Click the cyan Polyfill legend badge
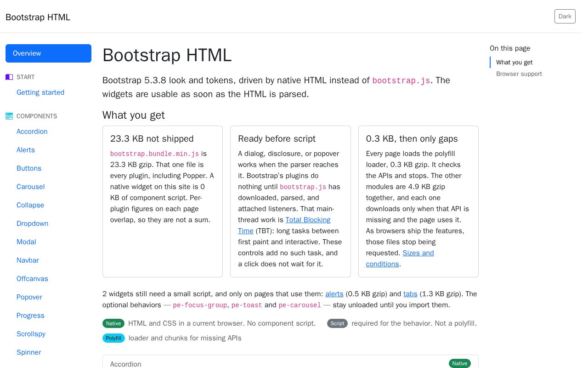Screen dimensions: 588x368 [113, 338]
